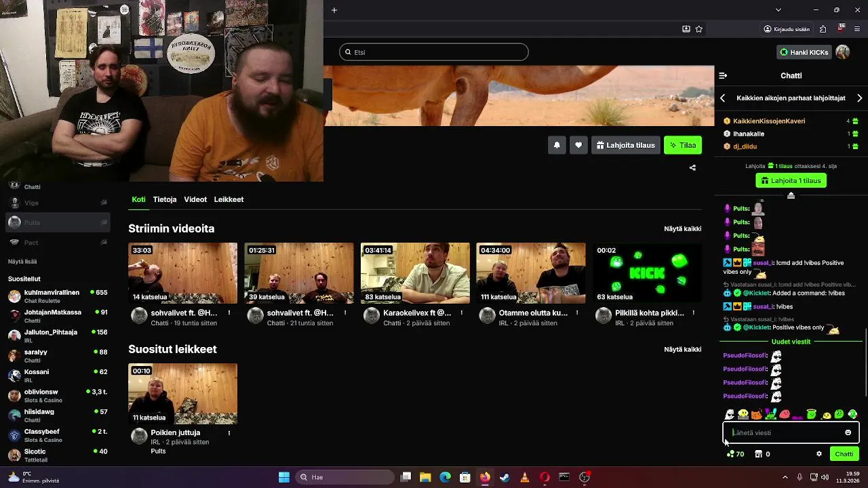
Task: Open options menu for Poikien juttuja clip
Action: pos(229,432)
